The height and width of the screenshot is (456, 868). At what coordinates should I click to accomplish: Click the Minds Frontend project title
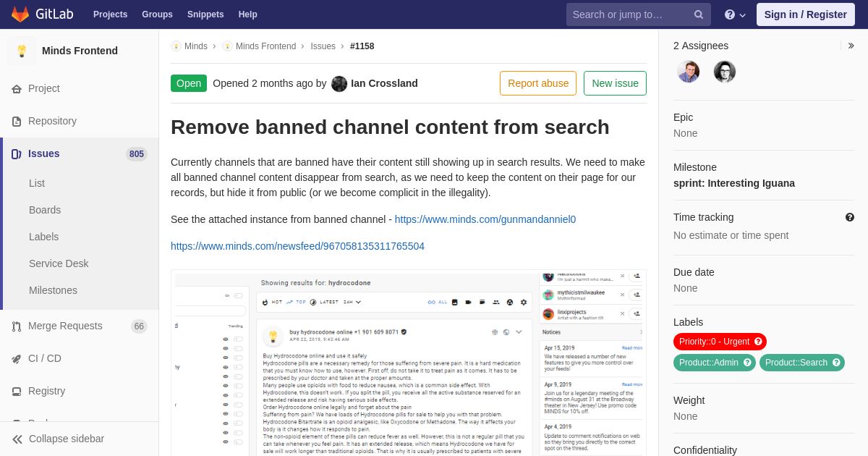click(x=80, y=51)
